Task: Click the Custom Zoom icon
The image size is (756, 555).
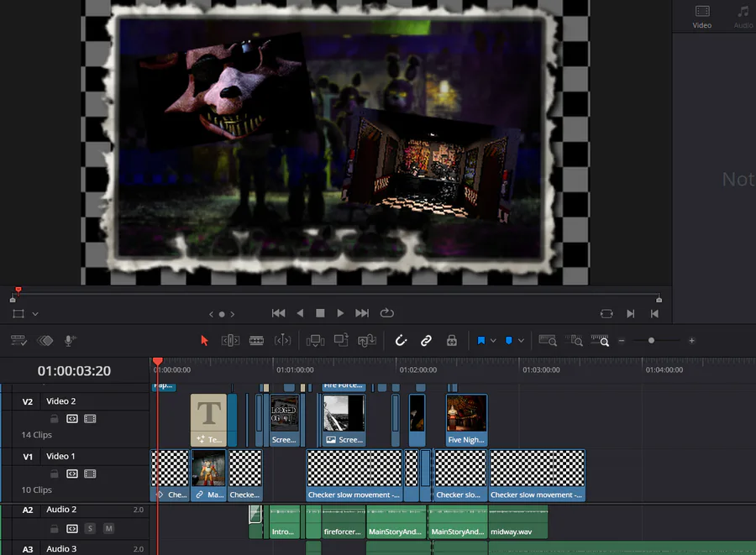Action: pos(600,341)
